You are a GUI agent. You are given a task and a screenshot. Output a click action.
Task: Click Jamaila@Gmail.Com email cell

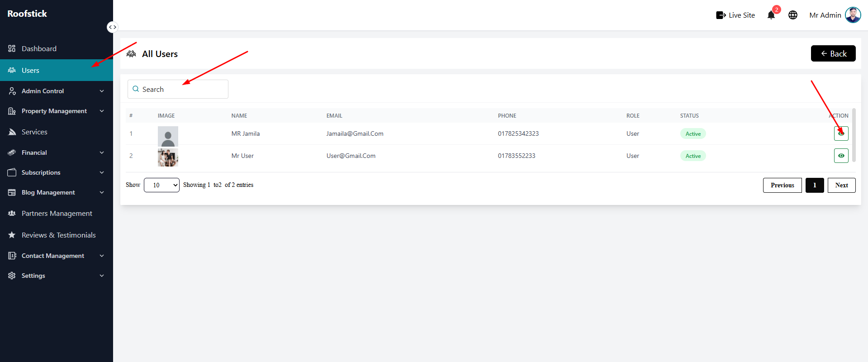[355, 133]
